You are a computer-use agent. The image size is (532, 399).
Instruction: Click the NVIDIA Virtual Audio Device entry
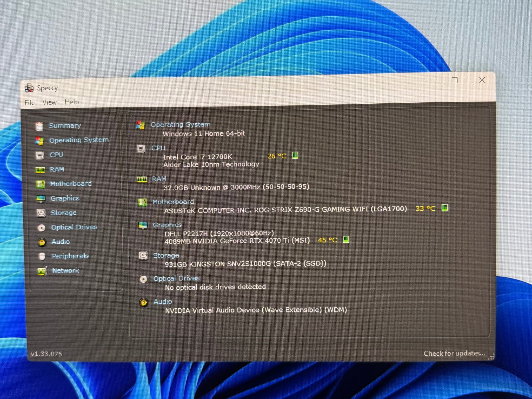click(256, 310)
